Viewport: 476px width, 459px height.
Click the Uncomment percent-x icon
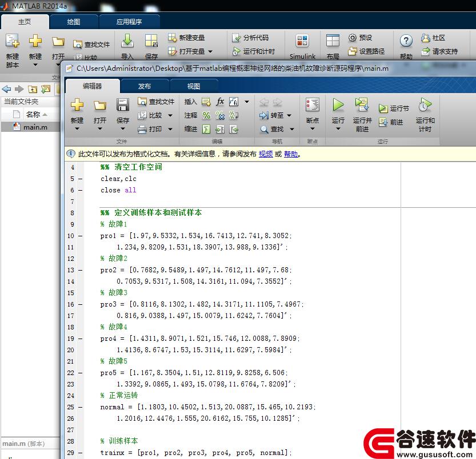[220, 115]
